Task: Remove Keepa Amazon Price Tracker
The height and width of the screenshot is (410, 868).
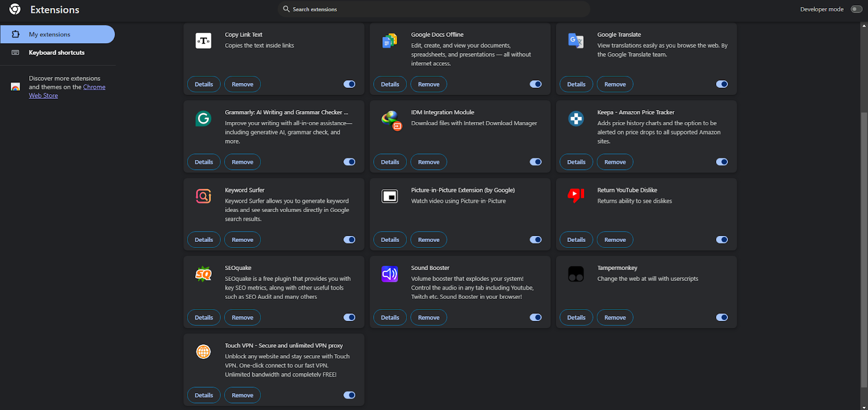Action: [615, 162]
